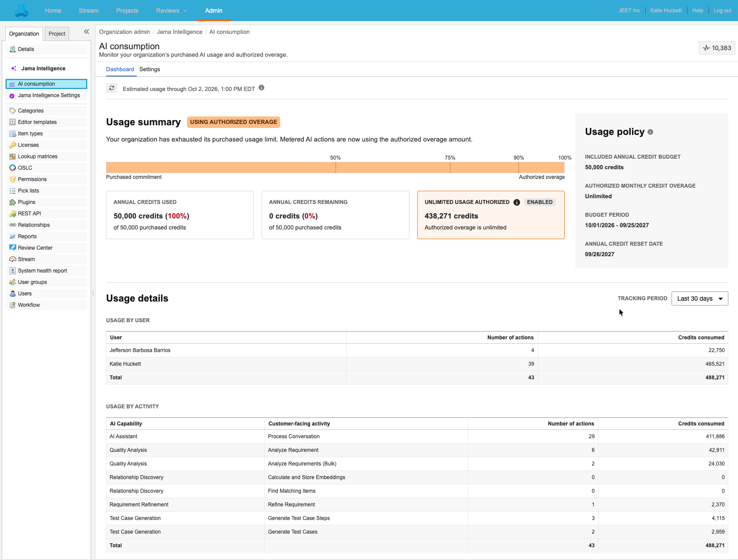Follow Jama Intelligence breadcrumb
The height and width of the screenshot is (560, 738).
(179, 32)
